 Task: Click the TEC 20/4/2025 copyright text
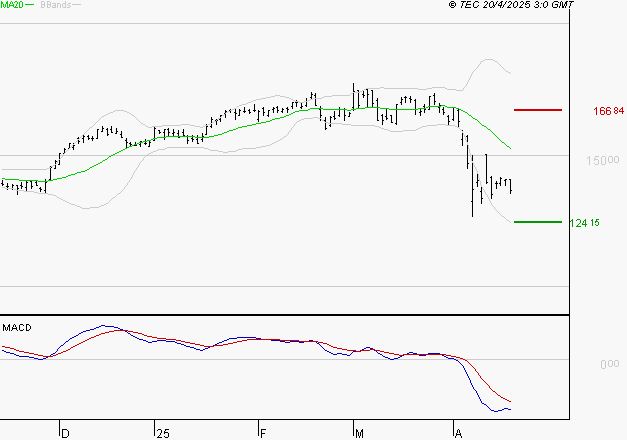(511, 5)
